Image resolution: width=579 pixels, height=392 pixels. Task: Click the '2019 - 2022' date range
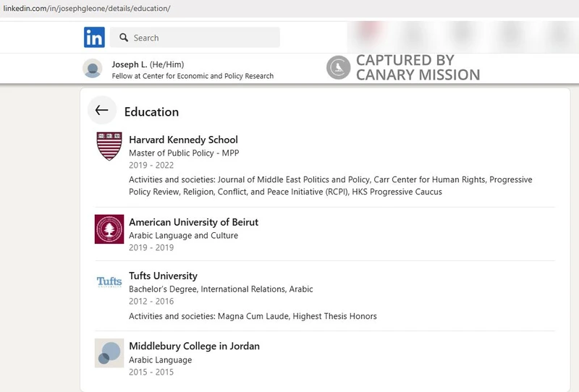151,166
